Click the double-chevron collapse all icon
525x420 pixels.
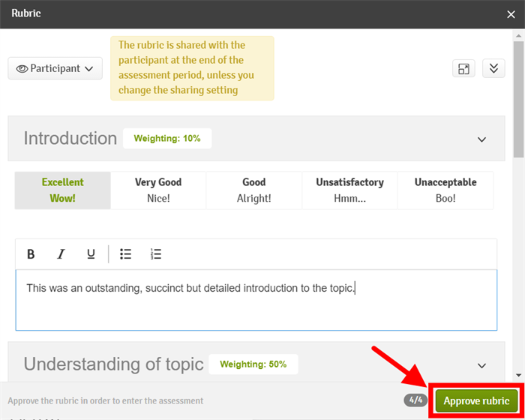[x=493, y=68]
